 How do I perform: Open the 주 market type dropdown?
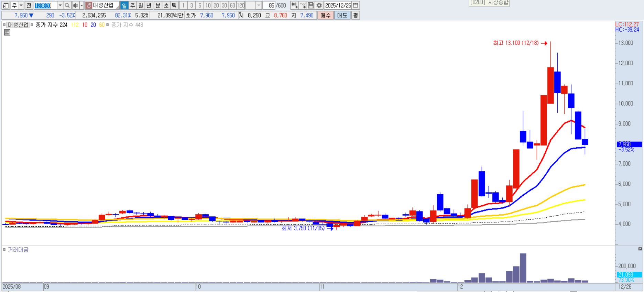tap(21, 6)
